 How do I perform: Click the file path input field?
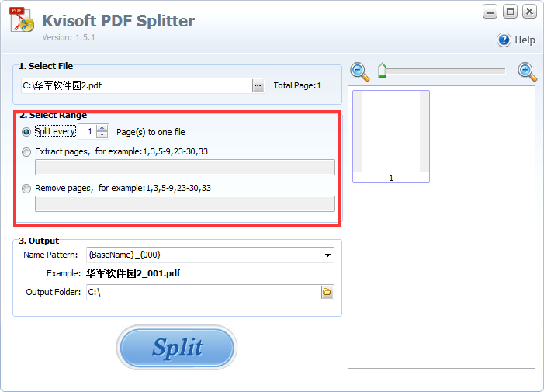pos(137,85)
